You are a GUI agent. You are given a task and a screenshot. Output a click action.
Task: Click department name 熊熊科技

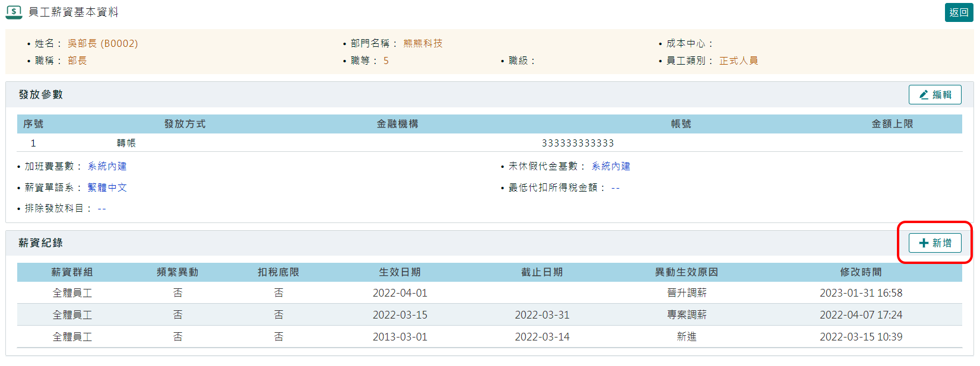pos(423,44)
